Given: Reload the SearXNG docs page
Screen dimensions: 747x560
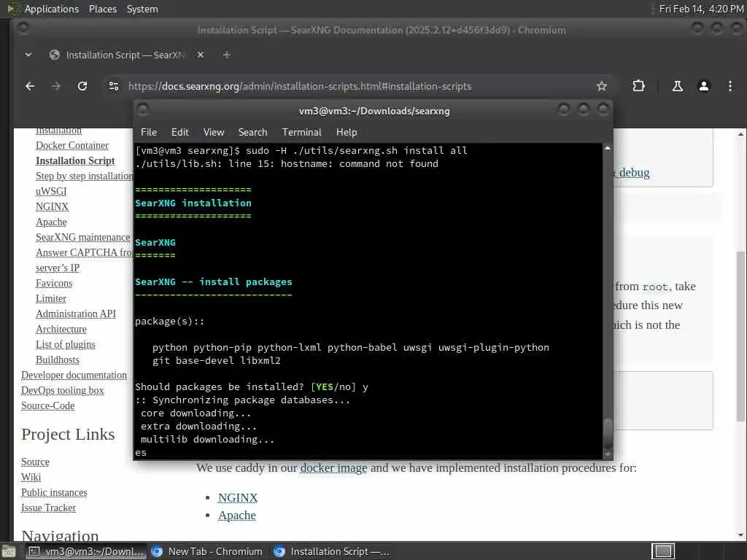Looking at the screenshot, I should point(82,86).
